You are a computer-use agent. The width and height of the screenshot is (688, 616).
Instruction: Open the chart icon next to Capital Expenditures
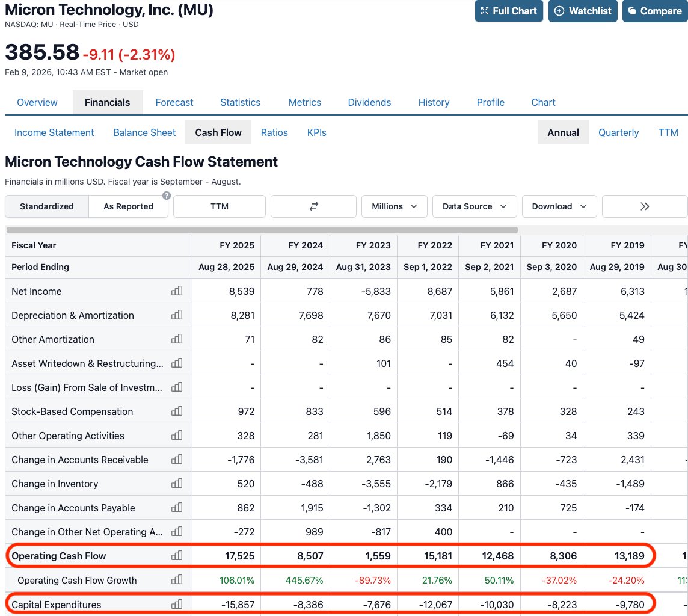176,604
